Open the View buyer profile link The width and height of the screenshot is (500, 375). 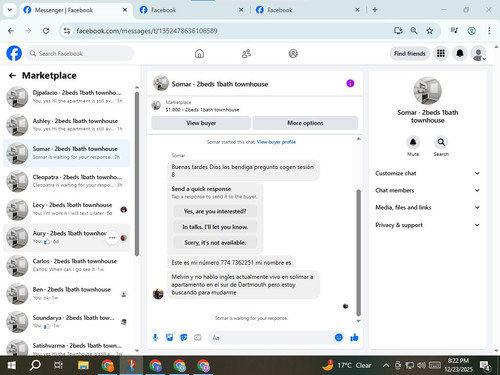point(276,142)
